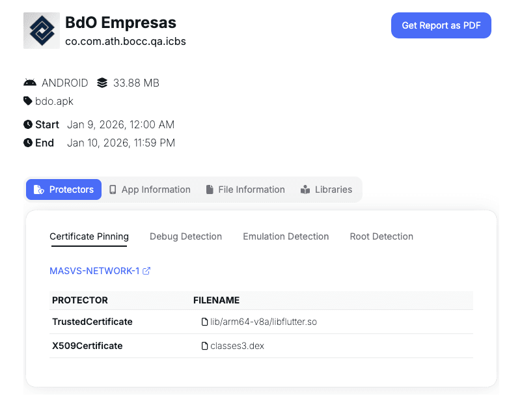
Task: Click the Android platform icon
Action: (30, 83)
